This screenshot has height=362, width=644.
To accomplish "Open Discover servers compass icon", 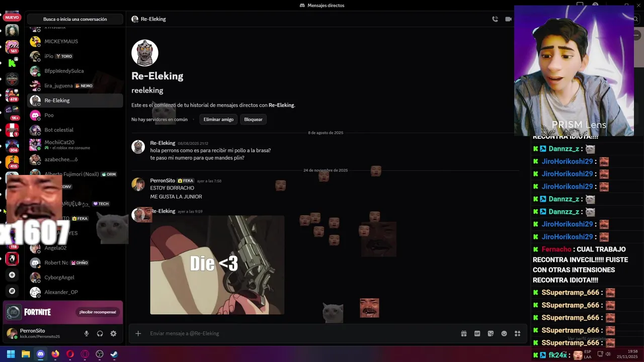I will (12, 291).
